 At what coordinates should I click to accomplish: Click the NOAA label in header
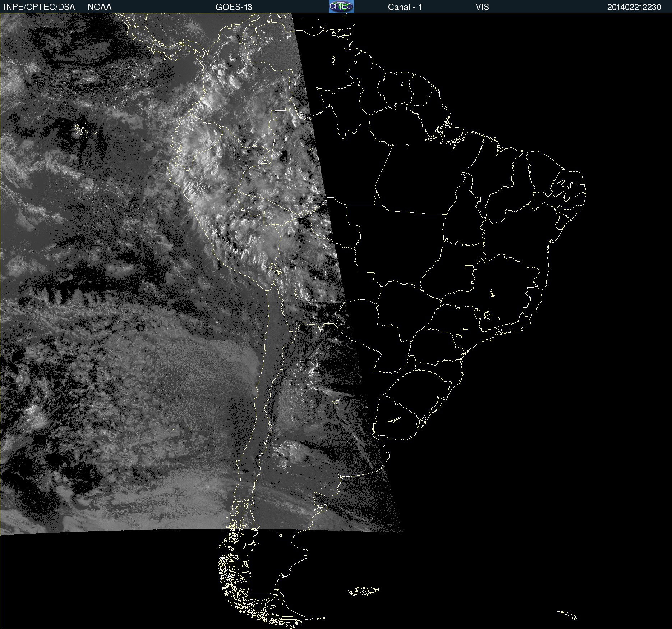point(100,7)
